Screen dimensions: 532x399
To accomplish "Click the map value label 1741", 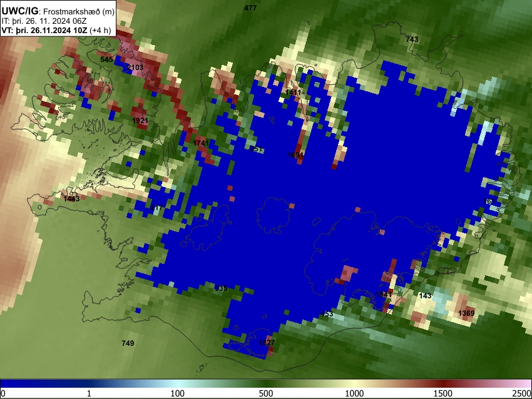I will (x=201, y=143).
